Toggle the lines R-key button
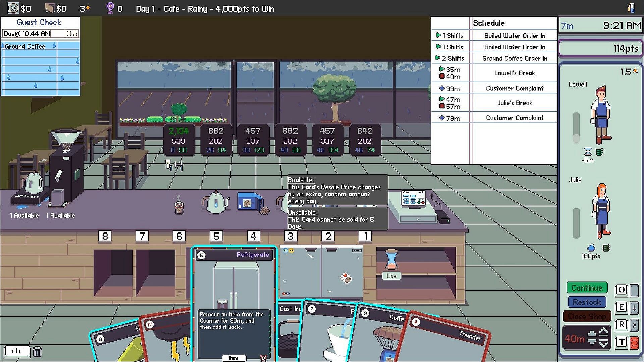Image resolution: width=644 pixels, height=362 pixels. [634, 325]
